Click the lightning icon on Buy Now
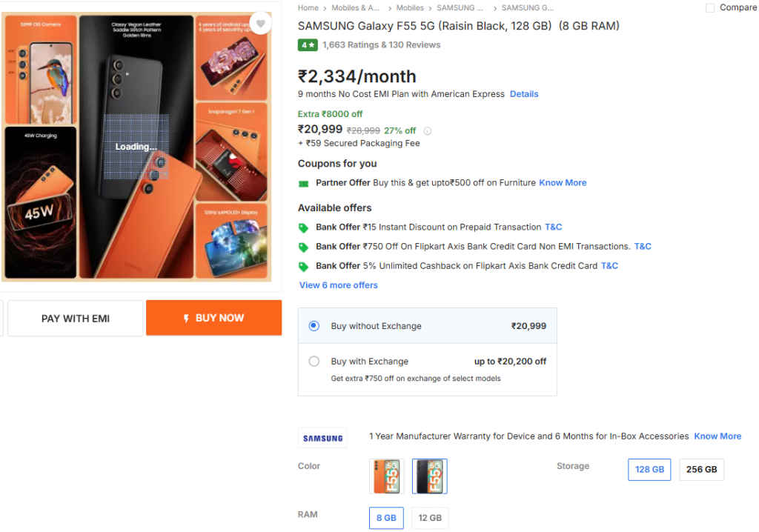Viewport: 759px width, 532px height. [186, 318]
